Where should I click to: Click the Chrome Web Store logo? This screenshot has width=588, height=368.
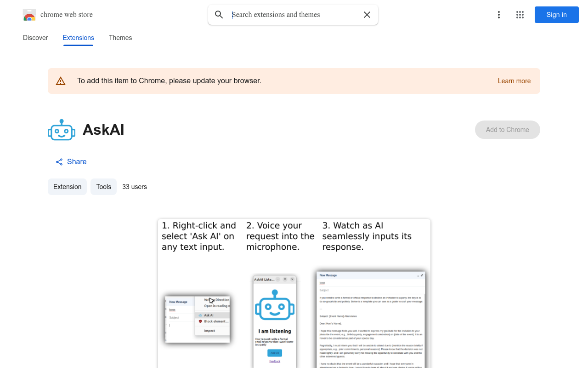click(x=29, y=15)
